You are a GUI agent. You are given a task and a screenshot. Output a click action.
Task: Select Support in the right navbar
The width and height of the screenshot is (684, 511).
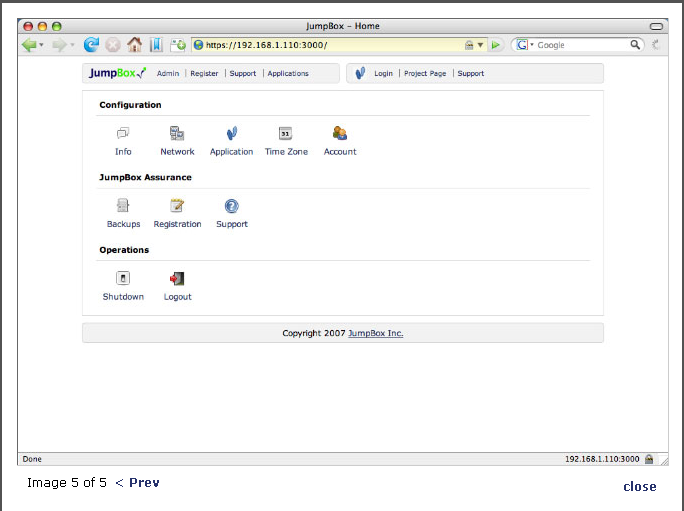(471, 73)
